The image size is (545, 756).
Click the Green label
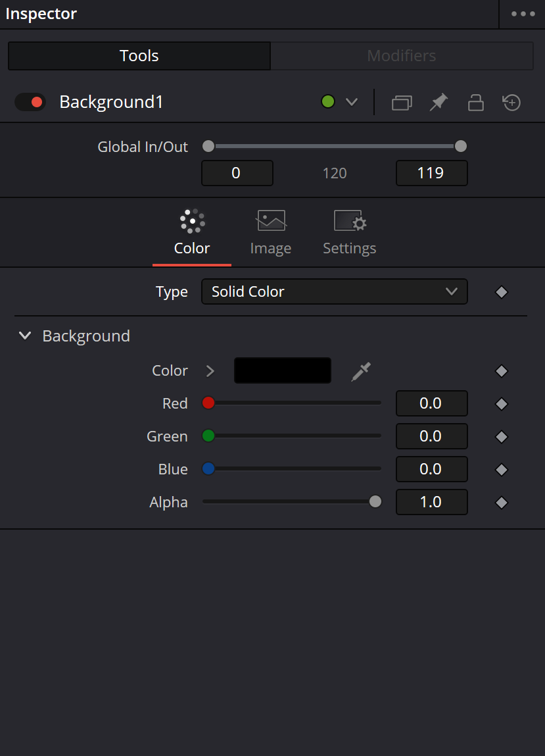(167, 436)
